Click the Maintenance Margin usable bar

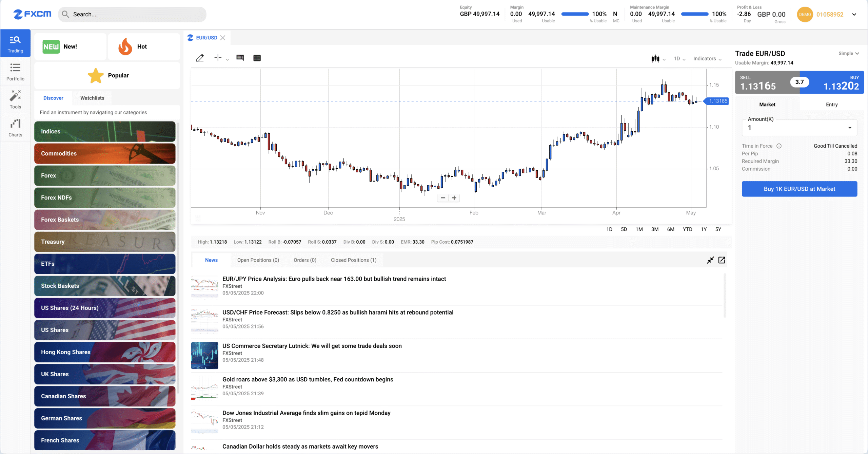point(694,14)
